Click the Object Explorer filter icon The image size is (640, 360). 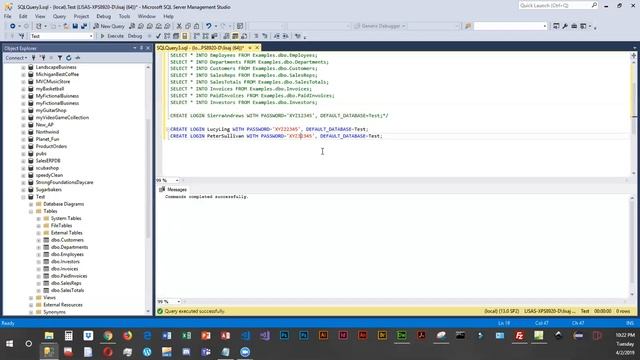point(60,58)
